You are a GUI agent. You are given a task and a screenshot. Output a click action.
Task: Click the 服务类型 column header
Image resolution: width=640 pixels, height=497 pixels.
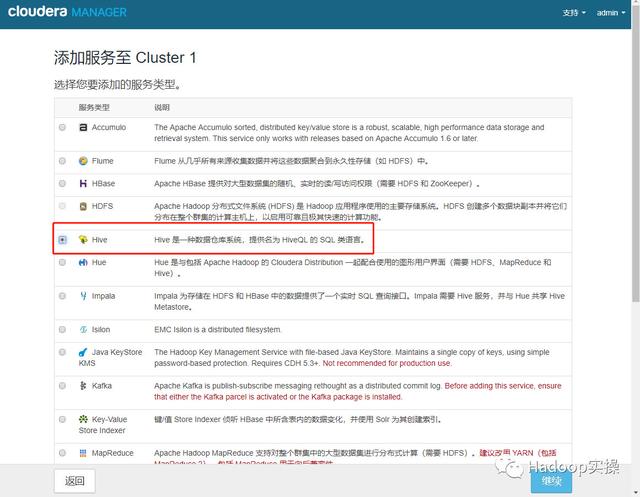[x=94, y=107]
